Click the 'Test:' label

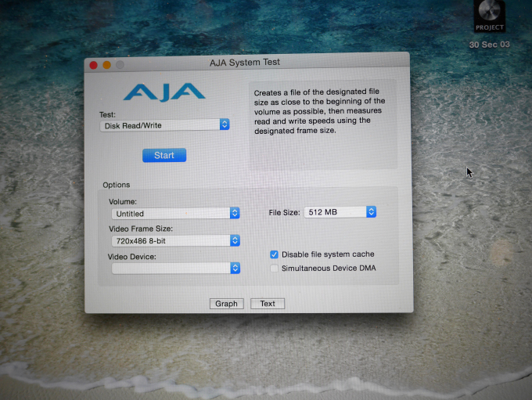pos(107,114)
